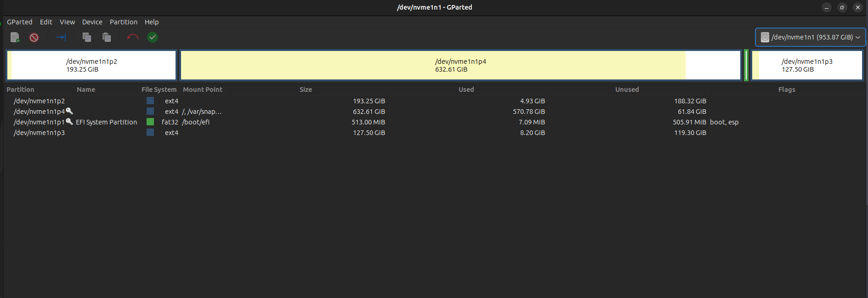
Task: Click the New partition toolbar icon
Action: click(15, 37)
